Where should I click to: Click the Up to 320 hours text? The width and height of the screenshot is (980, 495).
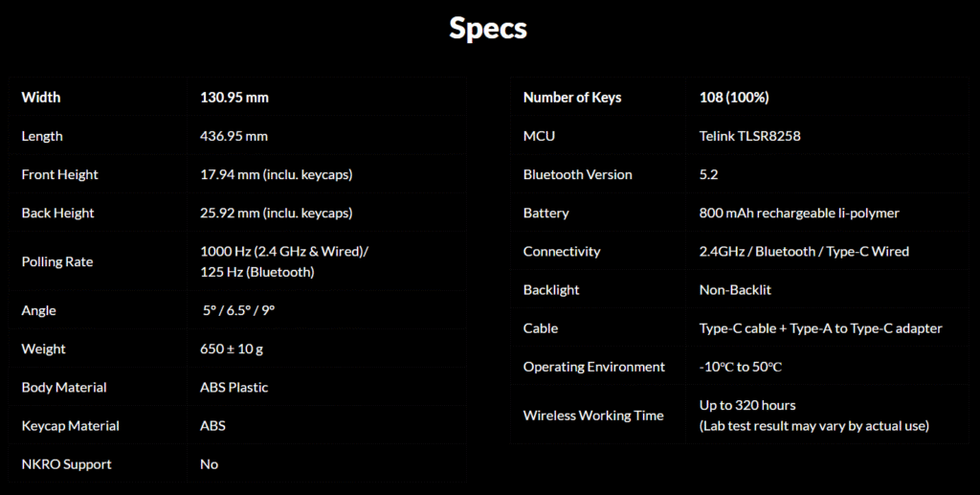pos(747,405)
